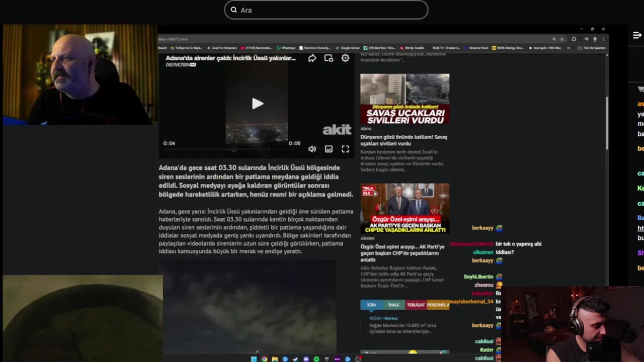Click the video title Adana'da sirenler çaldı

(231, 58)
